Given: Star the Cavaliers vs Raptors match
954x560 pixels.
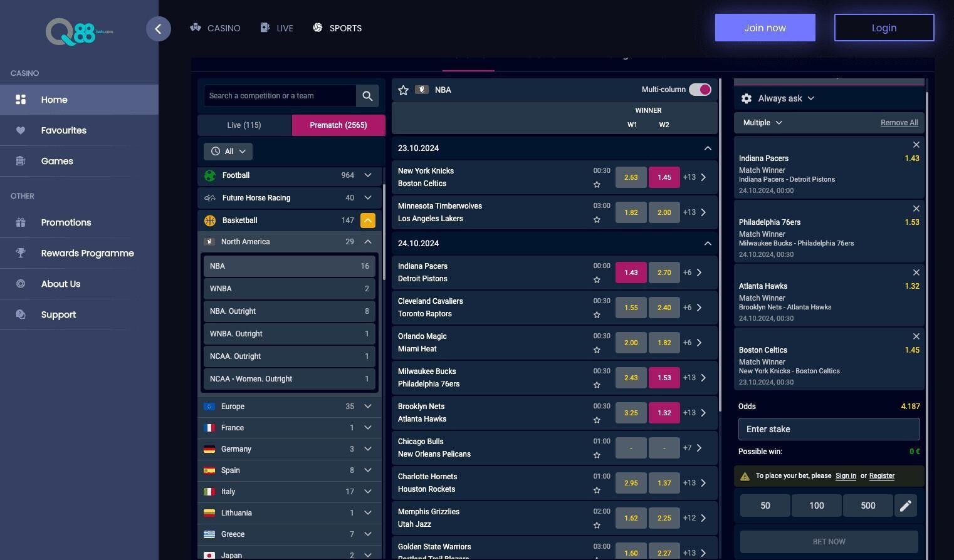Looking at the screenshot, I should pyautogui.click(x=597, y=314).
